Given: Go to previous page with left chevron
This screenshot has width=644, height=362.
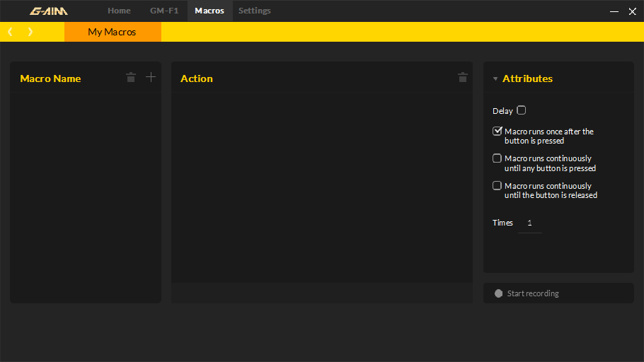Looking at the screenshot, I should tap(11, 32).
